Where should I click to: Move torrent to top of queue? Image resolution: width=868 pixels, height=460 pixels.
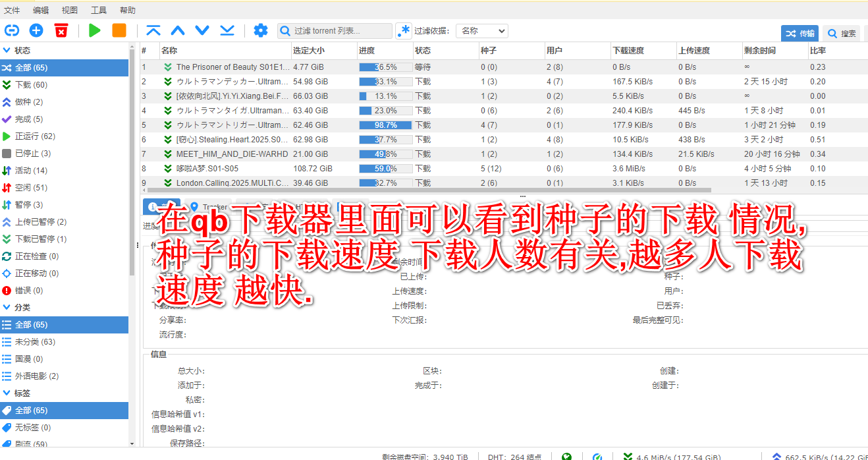pos(153,30)
